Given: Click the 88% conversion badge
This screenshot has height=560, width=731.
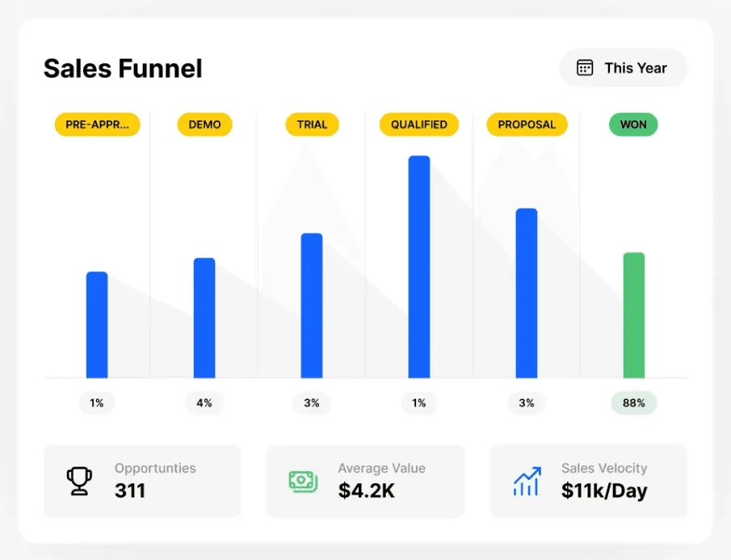Looking at the screenshot, I should pyautogui.click(x=633, y=402).
